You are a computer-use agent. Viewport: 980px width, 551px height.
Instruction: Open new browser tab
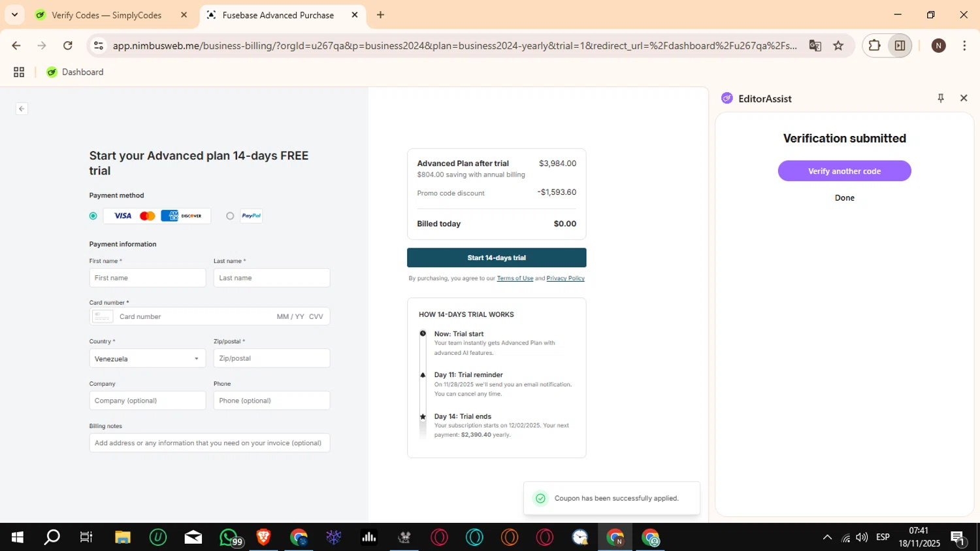(x=380, y=15)
